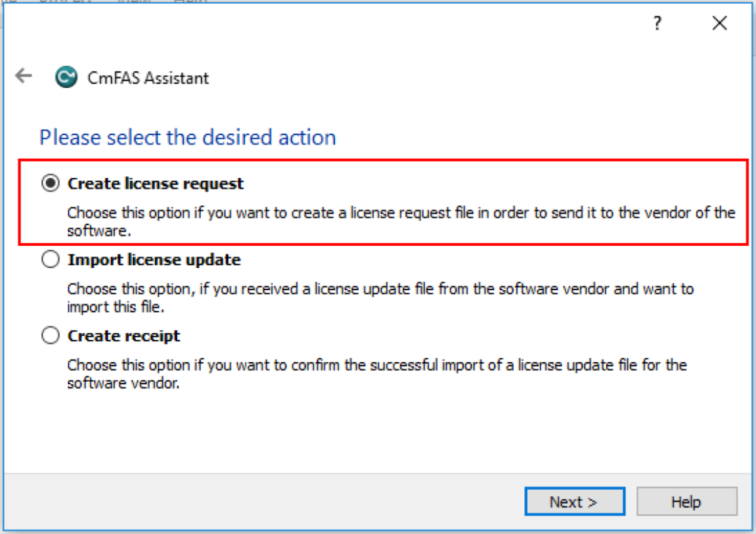Click the "Create receipt" bold label
This screenshot has height=534, width=756.
point(124,336)
